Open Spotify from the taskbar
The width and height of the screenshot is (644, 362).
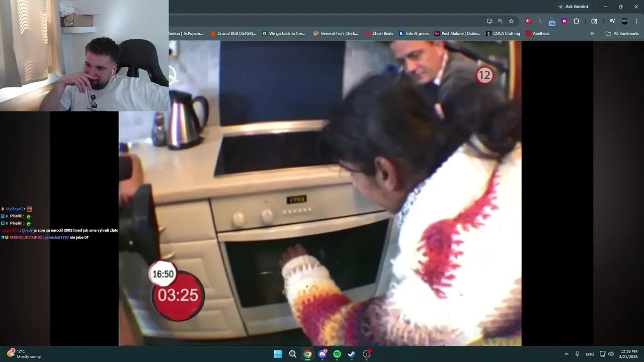click(337, 354)
